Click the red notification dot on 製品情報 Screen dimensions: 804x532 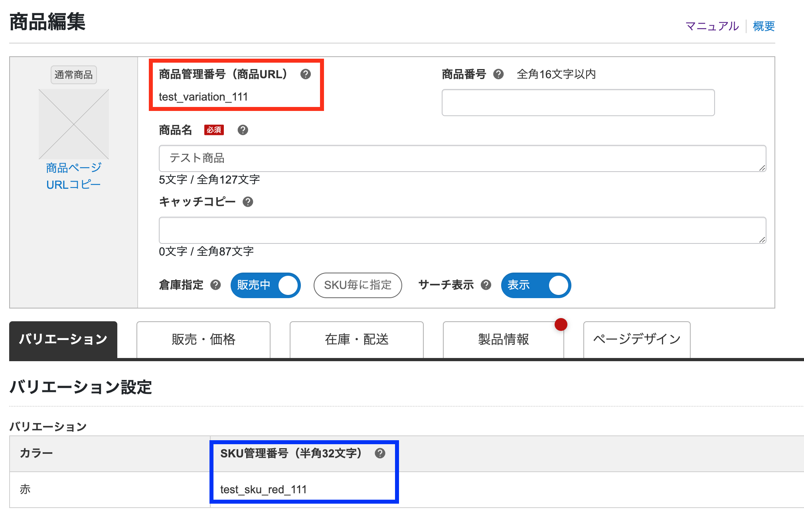tap(561, 324)
